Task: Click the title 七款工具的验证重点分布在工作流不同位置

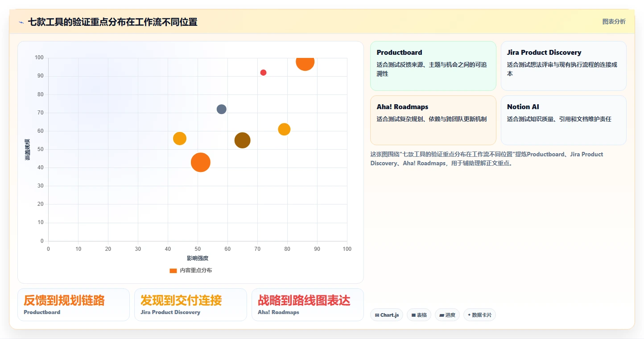Action: tap(112, 22)
